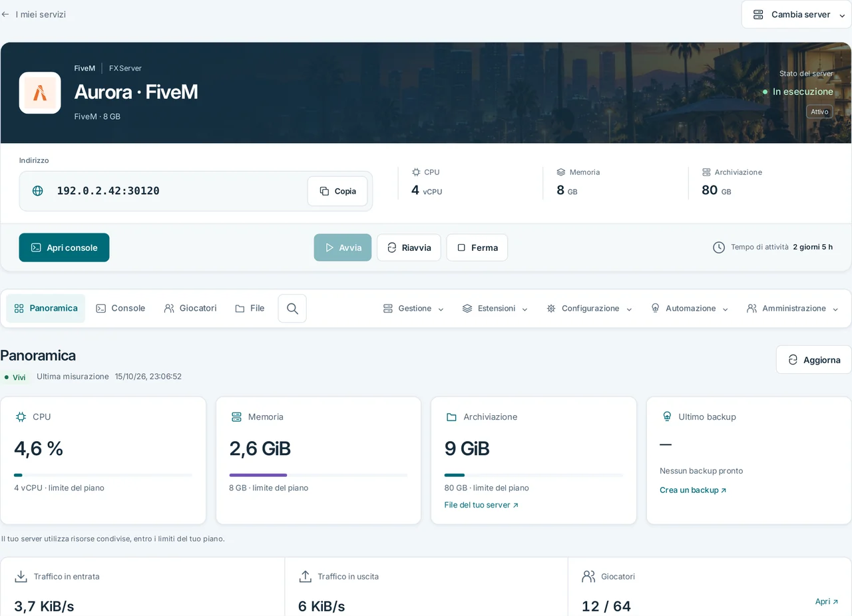Image resolution: width=852 pixels, height=616 pixels.
Task: Click the server address field 192.0.2.42:30120
Action: [x=196, y=191]
